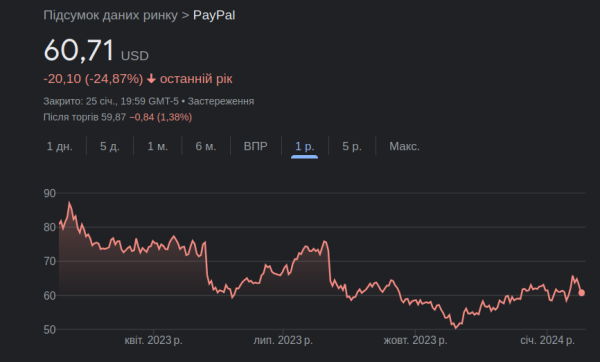The height and width of the screenshot is (362, 600).
Task: Click the current price end-point dot on chart
Action: [x=582, y=293]
